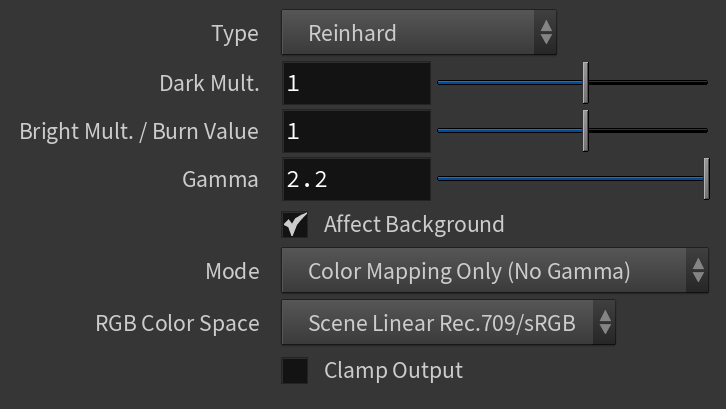Click the Affect Background label
Screen dimensions: 726x409
(414, 225)
